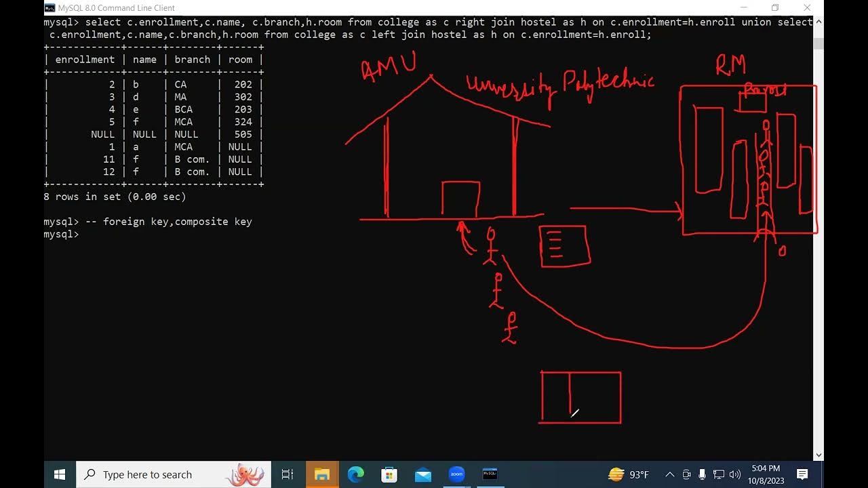Open the Windows Start menu

pos(60,474)
